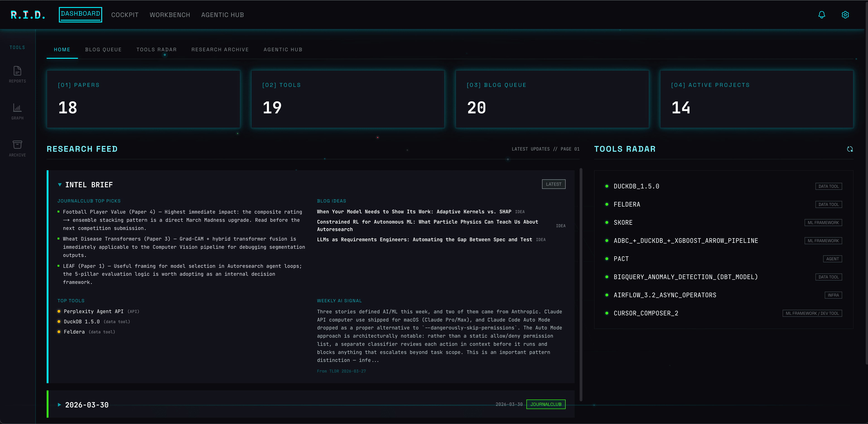Click the LATEST badge on Intel Brief
Image resolution: width=868 pixels, height=424 pixels.
pyautogui.click(x=554, y=184)
